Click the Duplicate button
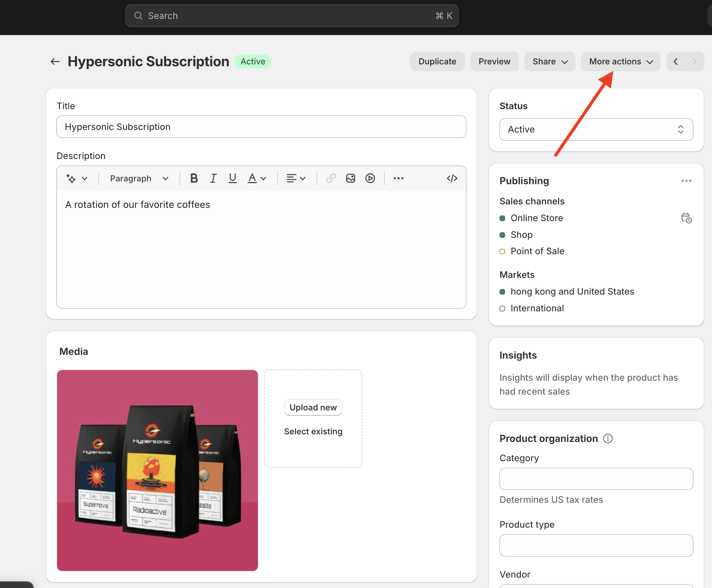Image resolution: width=712 pixels, height=588 pixels. [x=437, y=61]
